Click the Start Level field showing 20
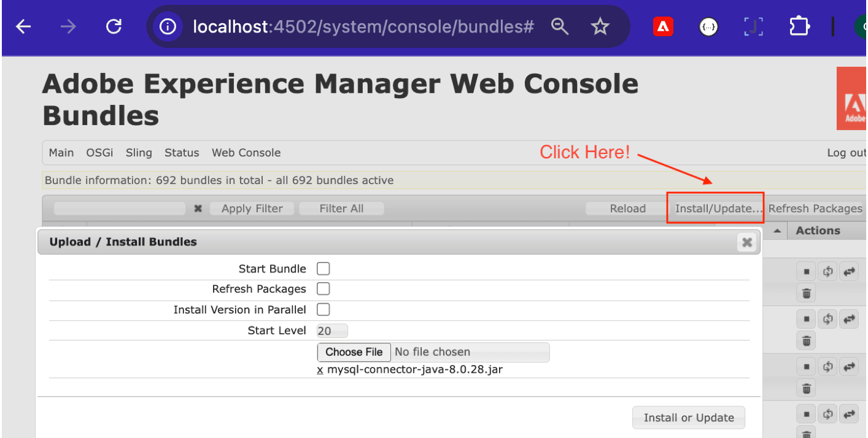 [x=332, y=331]
